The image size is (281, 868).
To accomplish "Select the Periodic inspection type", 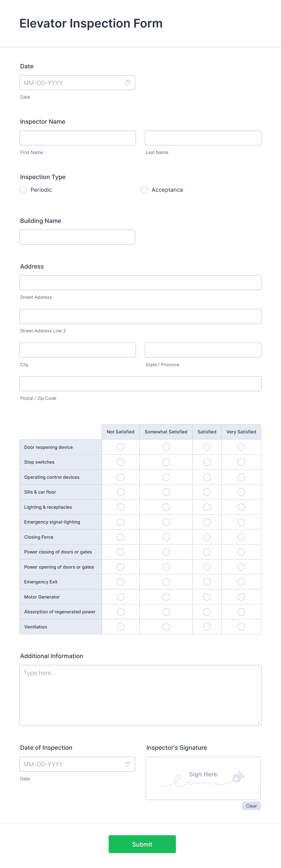I will (x=23, y=190).
